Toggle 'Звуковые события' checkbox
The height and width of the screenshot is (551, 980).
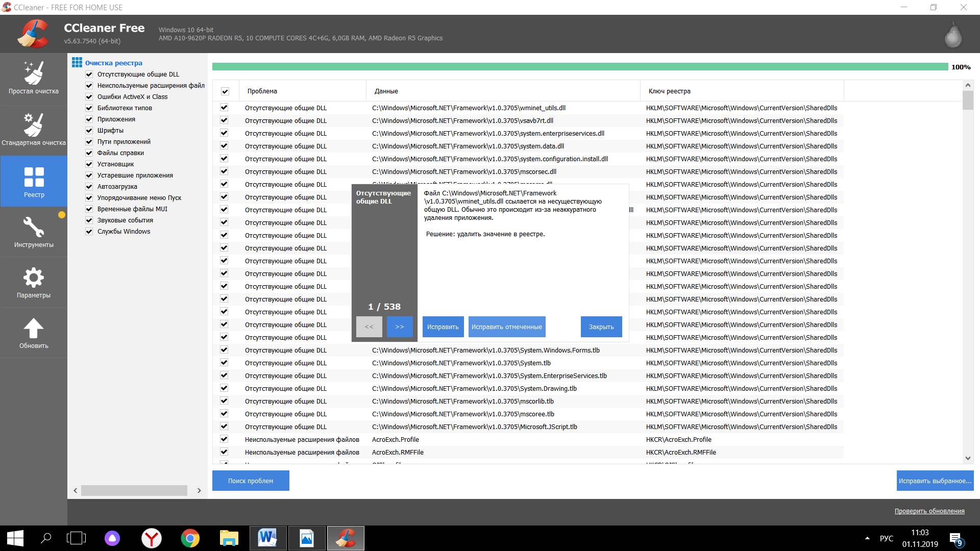click(89, 220)
